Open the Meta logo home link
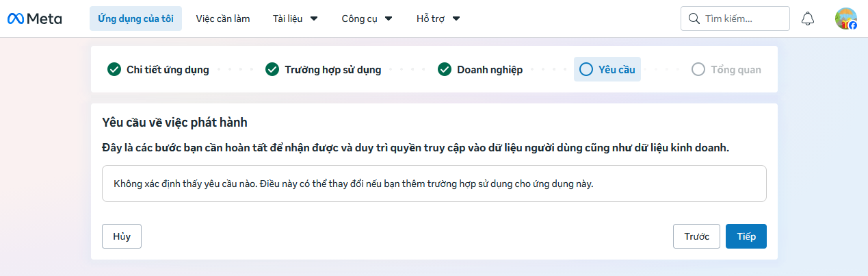 pyautogui.click(x=35, y=18)
